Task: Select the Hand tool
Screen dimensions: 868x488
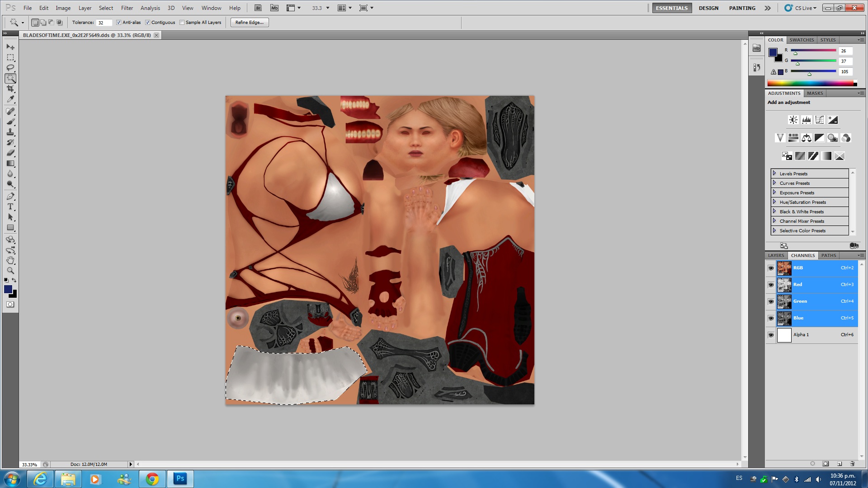Action: click(10, 260)
